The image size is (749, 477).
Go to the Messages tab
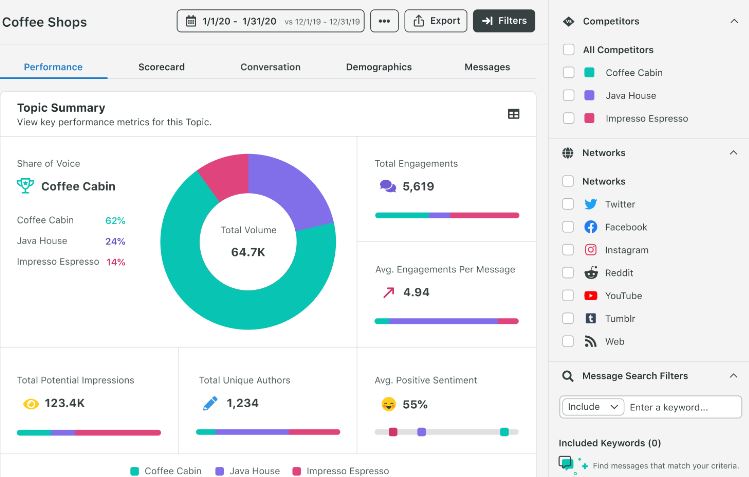487,67
